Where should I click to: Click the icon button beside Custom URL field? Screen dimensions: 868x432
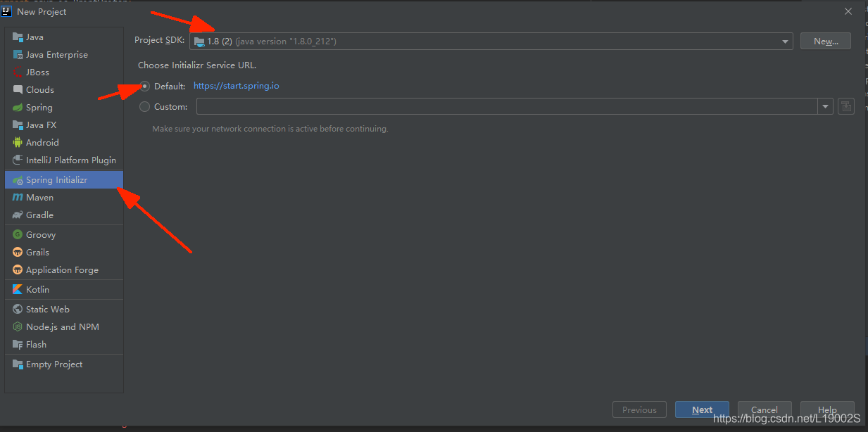point(845,107)
